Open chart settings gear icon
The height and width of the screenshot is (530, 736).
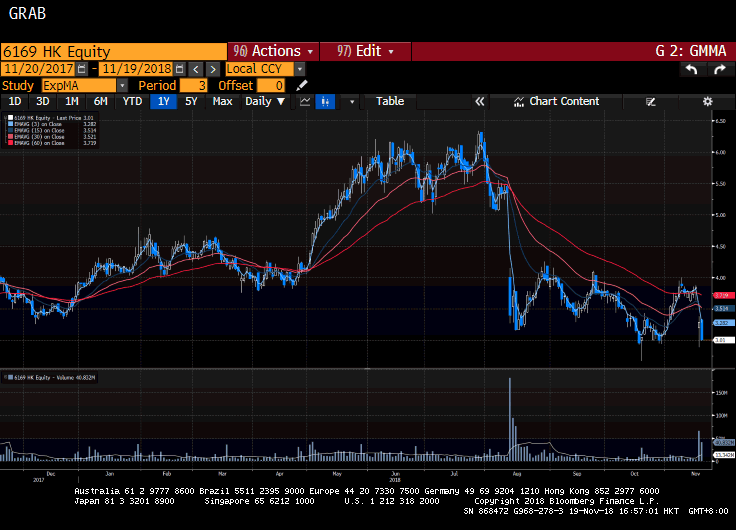707,101
